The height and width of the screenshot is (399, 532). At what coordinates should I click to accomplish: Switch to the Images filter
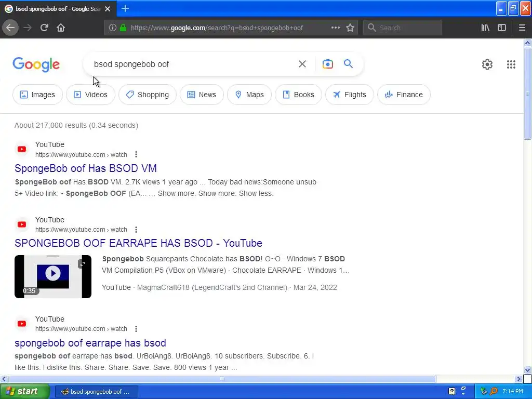click(x=37, y=95)
